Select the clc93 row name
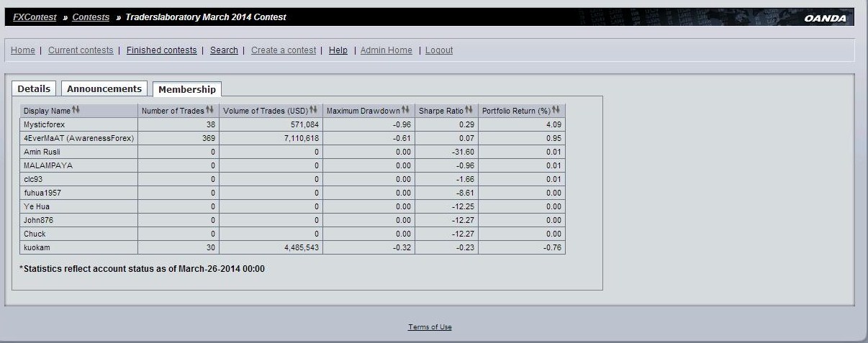This screenshot has width=868, height=343. (x=33, y=179)
